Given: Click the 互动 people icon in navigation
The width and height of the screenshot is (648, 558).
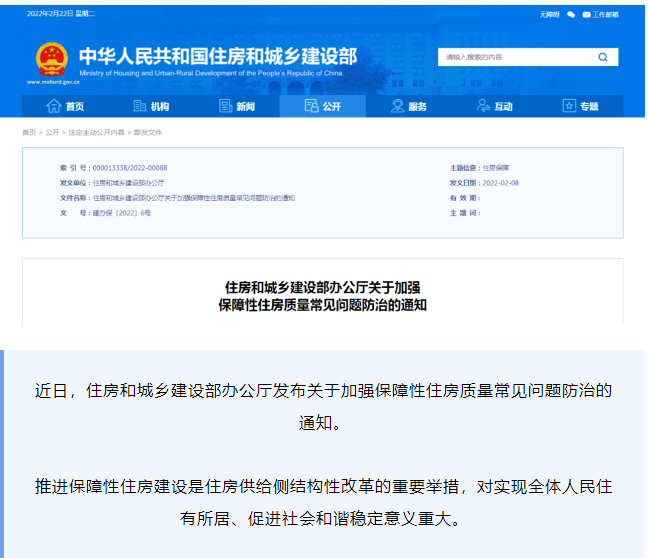Looking at the screenshot, I should [484, 106].
